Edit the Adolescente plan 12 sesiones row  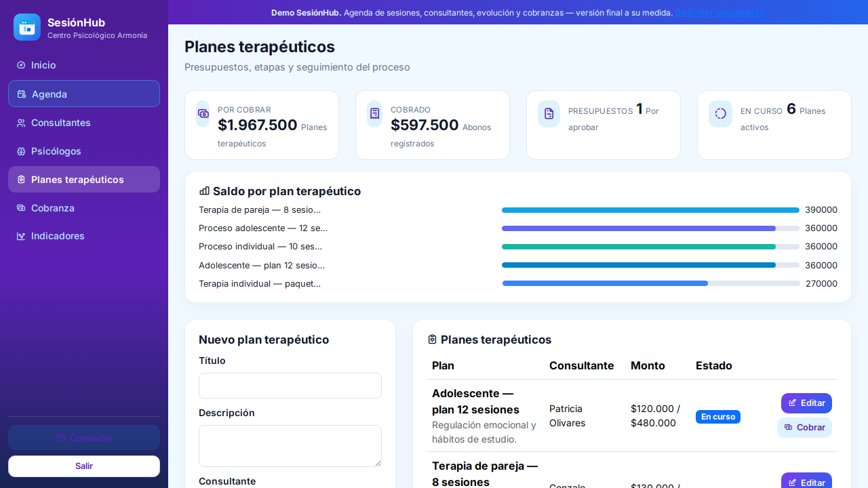[806, 403]
